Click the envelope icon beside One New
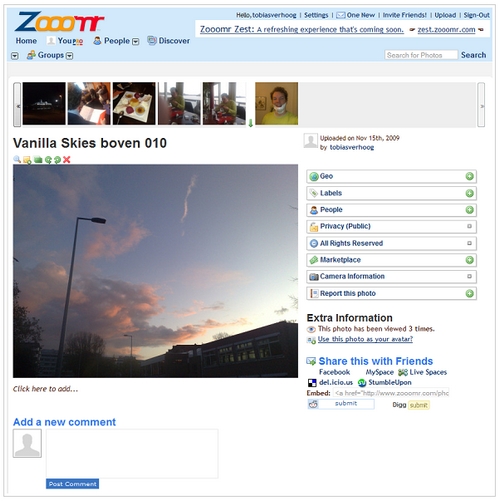Screen dimensions: 500x501 pos(340,15)
